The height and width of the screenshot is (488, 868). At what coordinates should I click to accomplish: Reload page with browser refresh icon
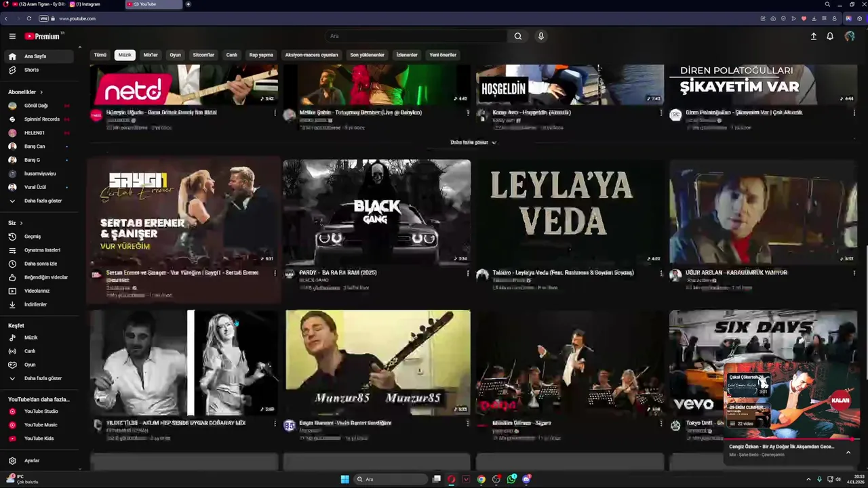(x=28, y=18)
